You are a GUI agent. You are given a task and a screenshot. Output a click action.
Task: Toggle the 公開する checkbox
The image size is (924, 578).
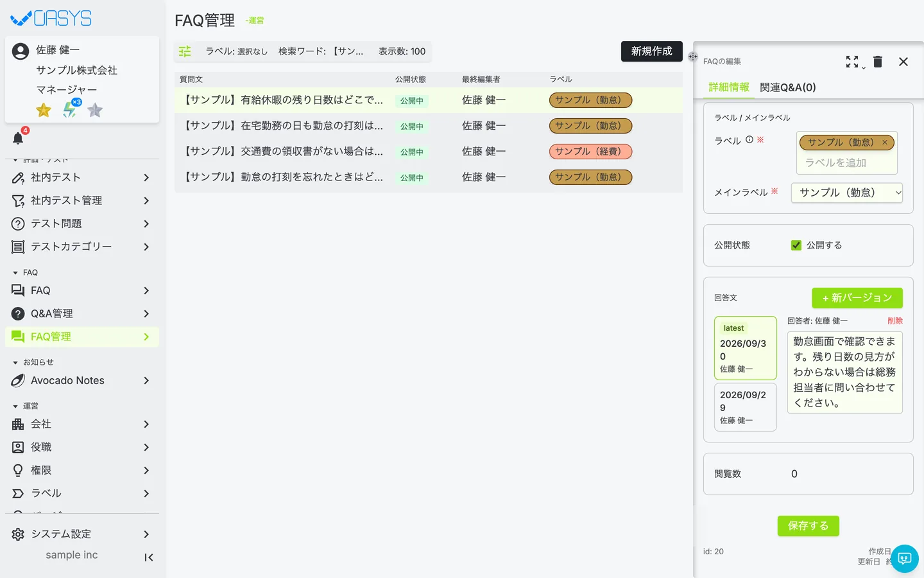click(796, 245)
